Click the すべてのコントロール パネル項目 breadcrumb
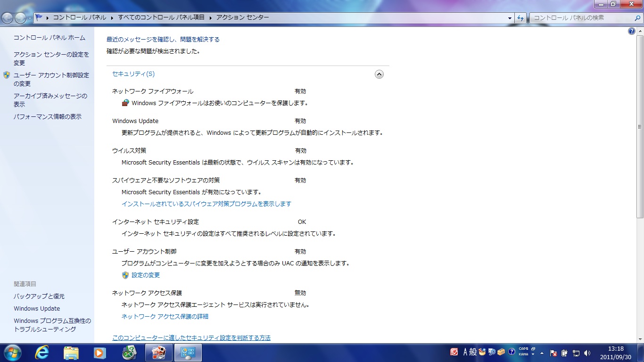 (161, 17)
